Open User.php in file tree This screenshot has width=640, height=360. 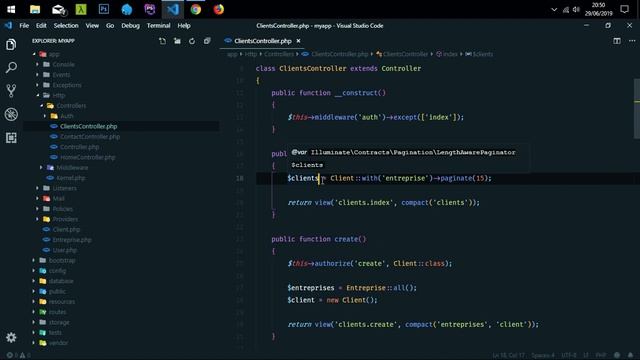point(64,250)
